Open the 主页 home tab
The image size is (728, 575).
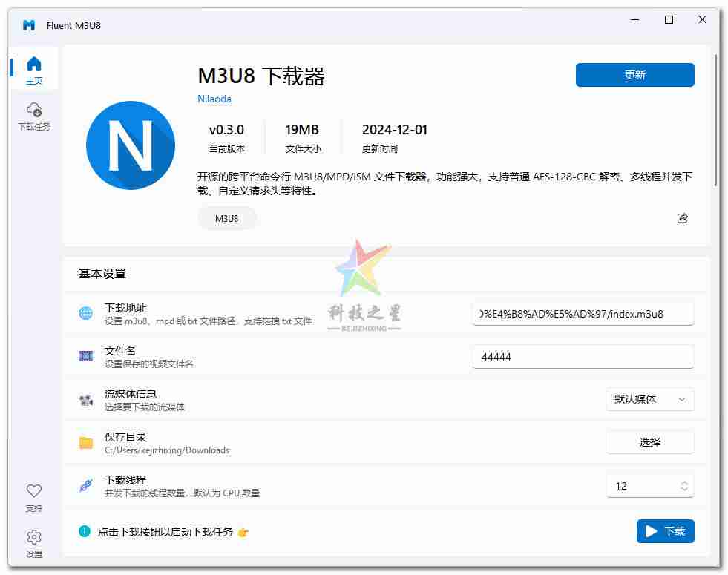pos(34,70)
